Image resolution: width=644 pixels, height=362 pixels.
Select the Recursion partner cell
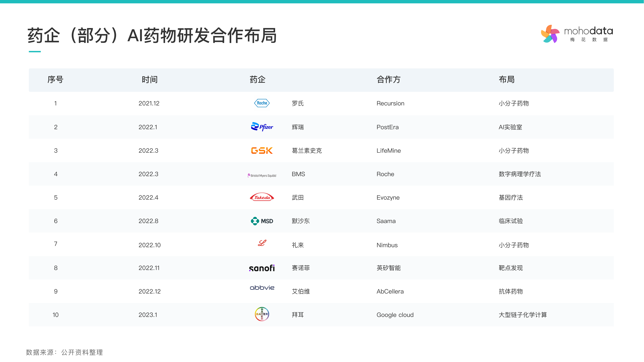point(390,103)
